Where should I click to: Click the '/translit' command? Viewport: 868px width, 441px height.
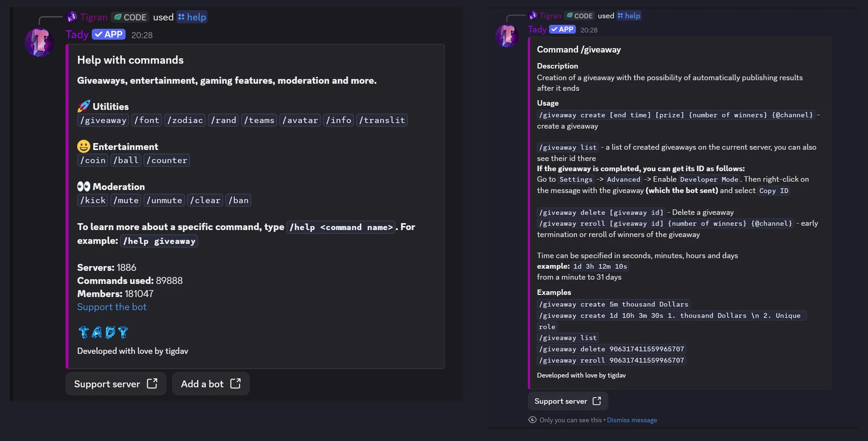(x=382, y=120)
